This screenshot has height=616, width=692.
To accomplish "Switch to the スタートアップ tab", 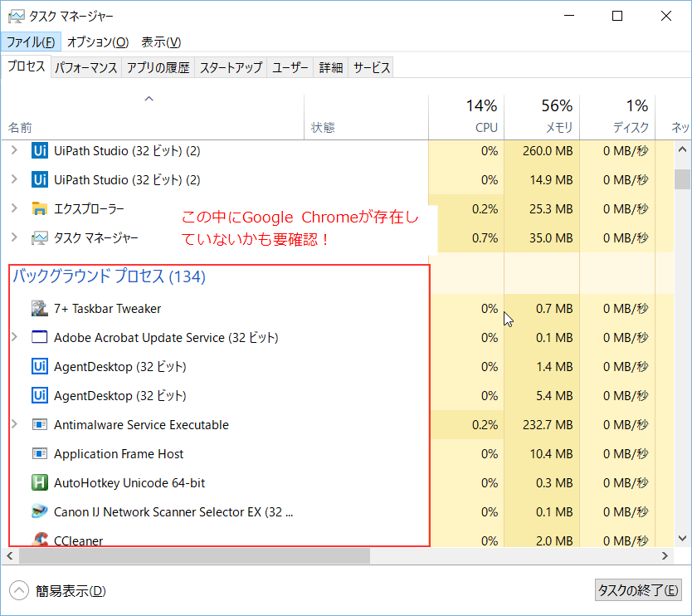I will [231, 67].
